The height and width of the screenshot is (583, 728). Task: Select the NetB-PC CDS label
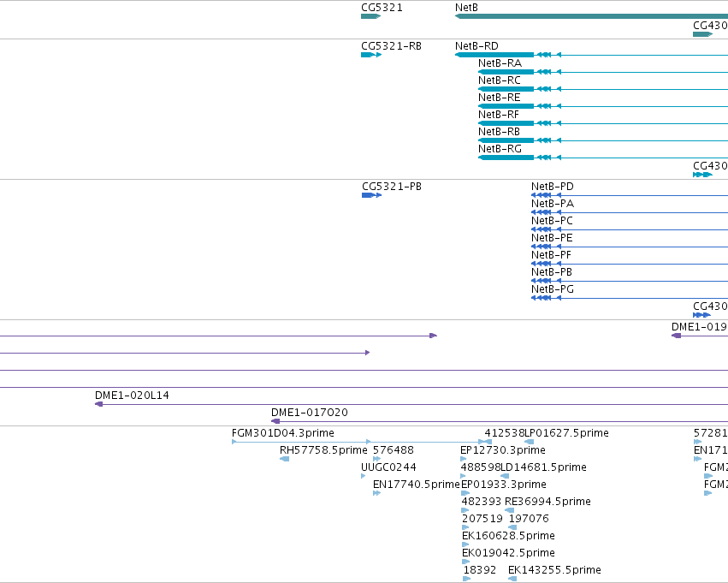tap(552, 221)
